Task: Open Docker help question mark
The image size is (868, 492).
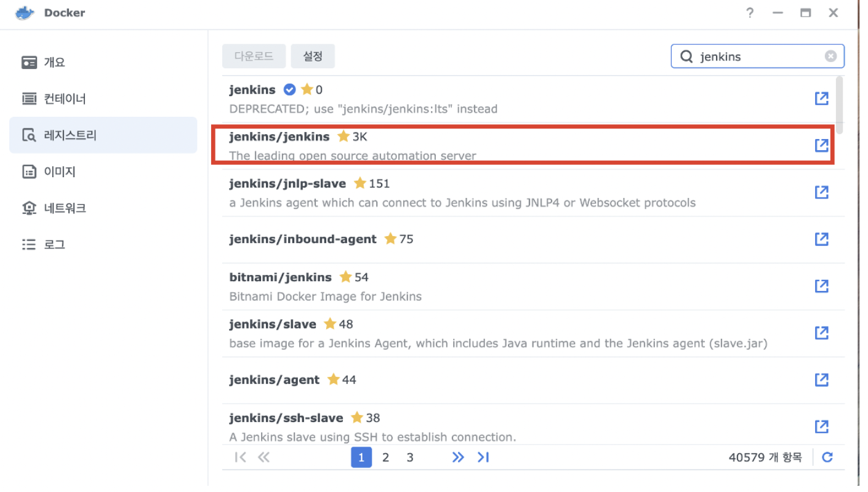Action: pyautogui.click(x=749, y=13)
